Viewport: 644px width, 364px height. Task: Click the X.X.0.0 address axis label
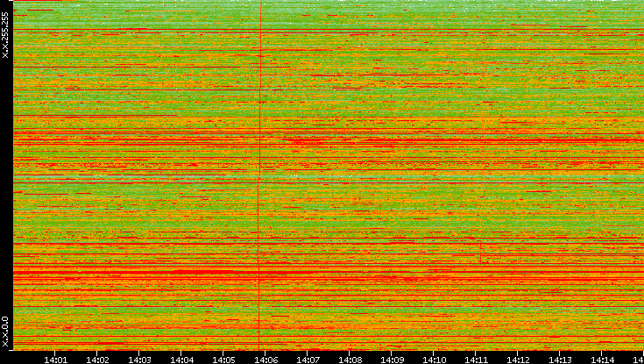click(x=5, y=332)
